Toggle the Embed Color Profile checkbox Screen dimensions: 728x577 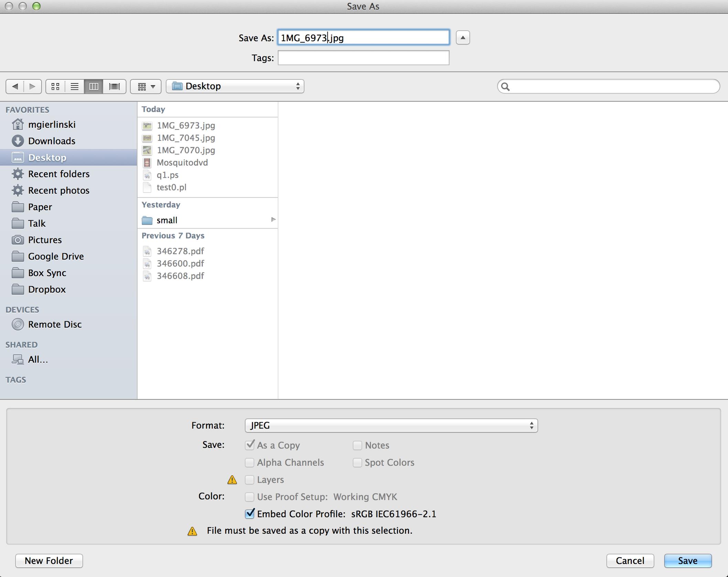[x=250, y=514]
